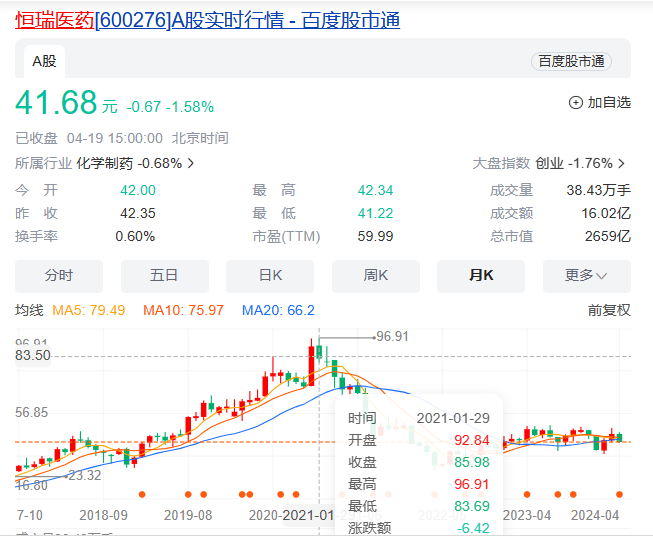Click the 昨收 value 42.35
This screenshot has width=653, height=536.
(x=138, y=213)
